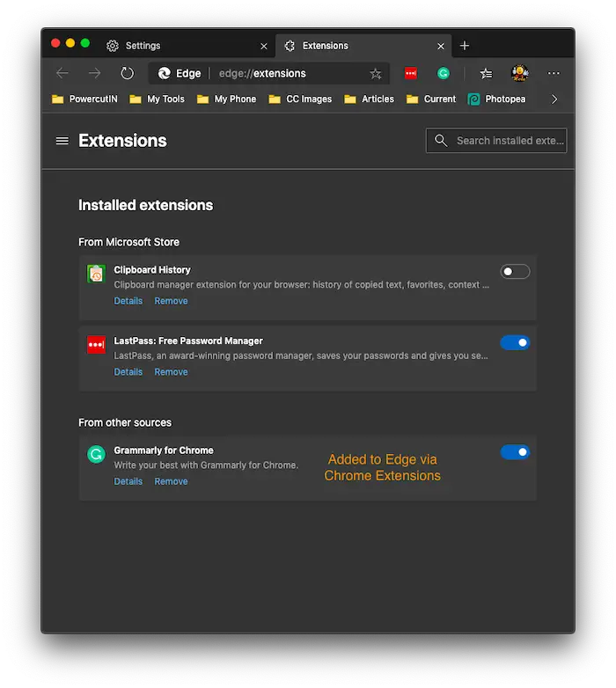The image size is (616, 688).
Task: Open Grammarly extension icon in toolbar
Action: pos(444,73)
